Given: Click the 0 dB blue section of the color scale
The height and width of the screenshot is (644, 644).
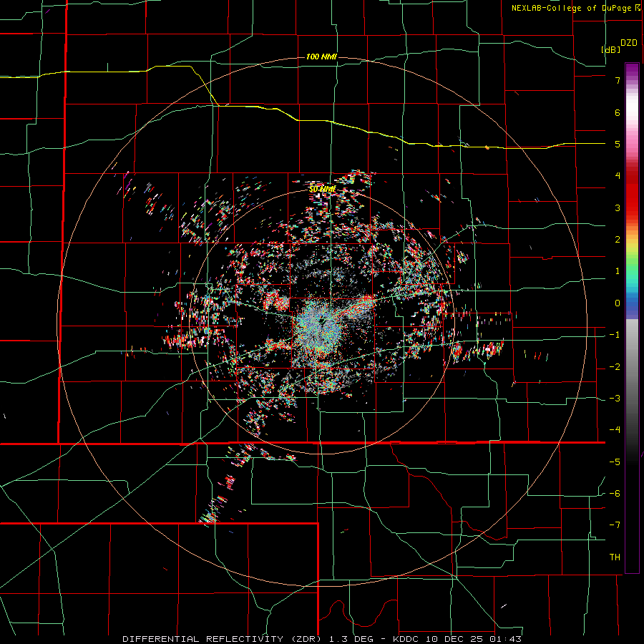Looking at the screenshot, I should click(x=632, y=303).
